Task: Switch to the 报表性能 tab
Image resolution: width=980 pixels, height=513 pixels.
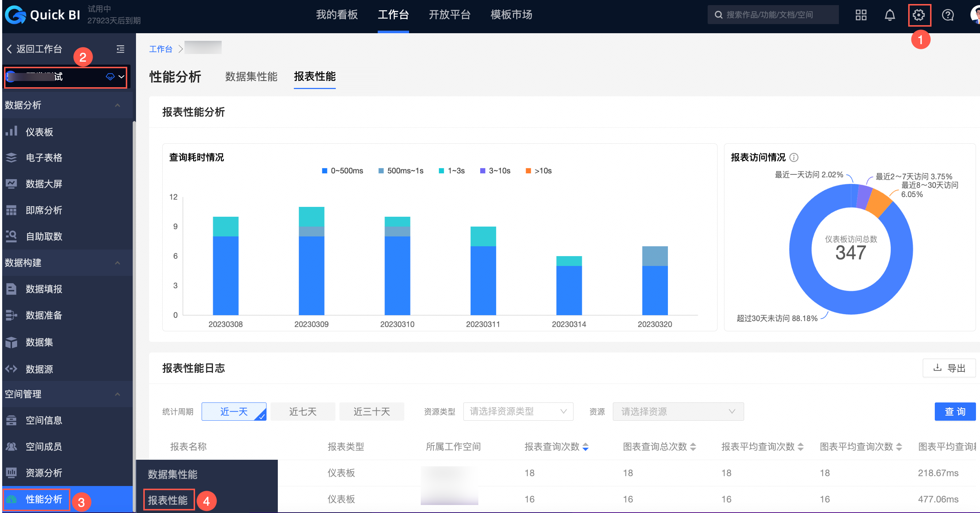Action: 315,77
